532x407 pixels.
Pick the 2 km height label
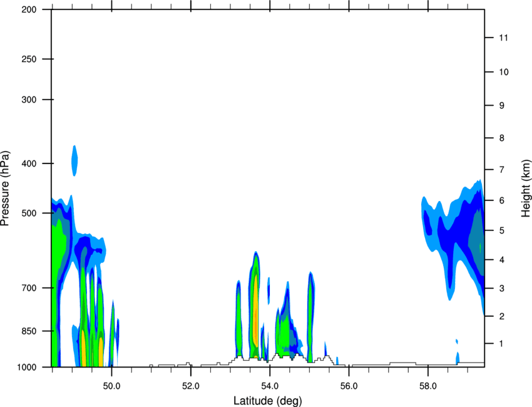tap(502, 316)
